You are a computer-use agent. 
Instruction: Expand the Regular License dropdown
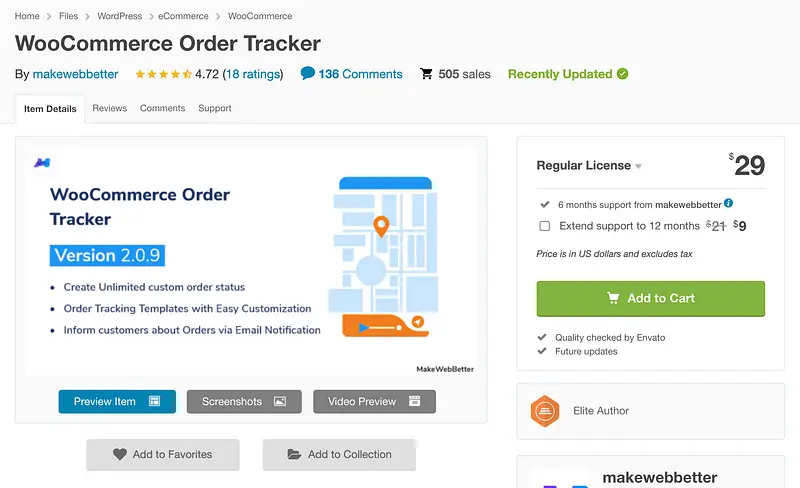point(638,166)
